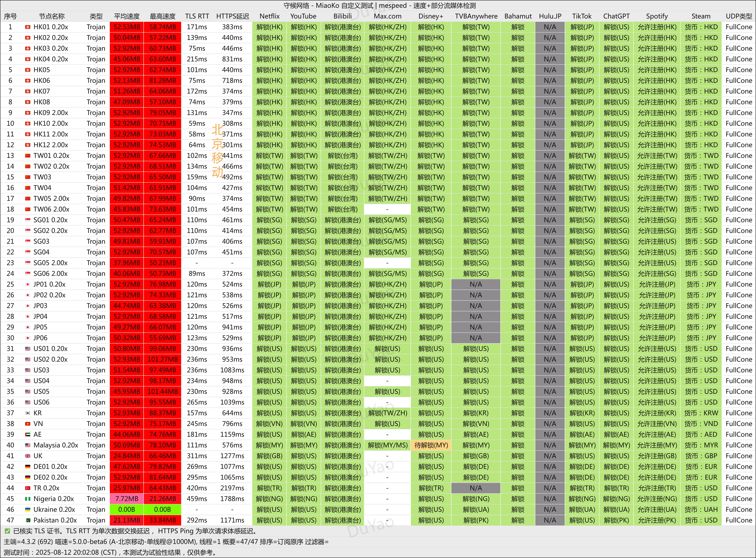Click the Bilibili column header

pyautogui.click(x=343, y=16)
